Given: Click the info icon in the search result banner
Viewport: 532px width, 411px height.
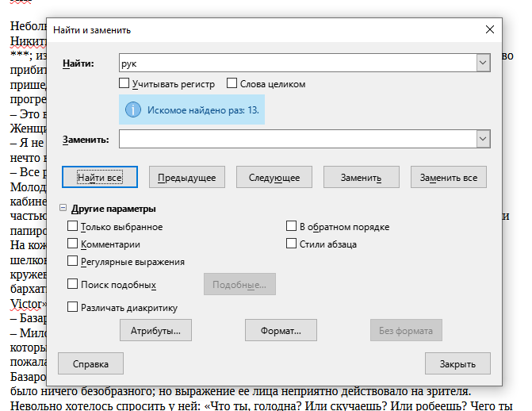Looking at the screenshot, I should coord(134,109).
